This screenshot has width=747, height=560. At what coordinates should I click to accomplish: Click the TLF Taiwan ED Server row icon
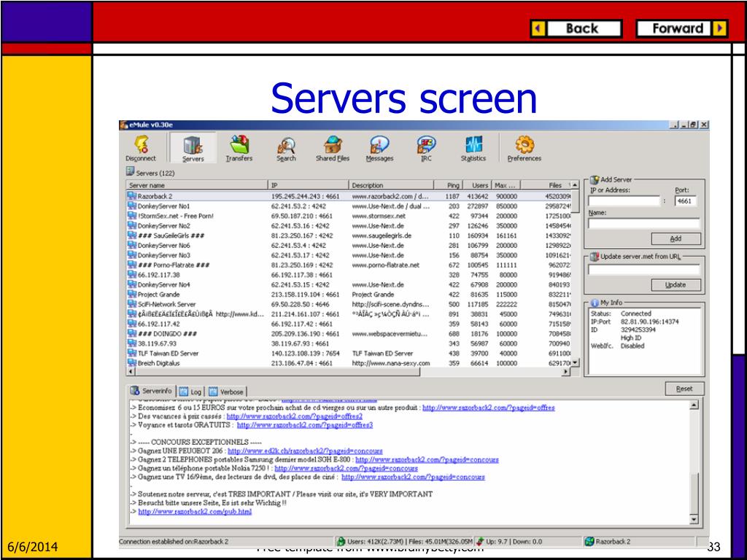(132, 353)
